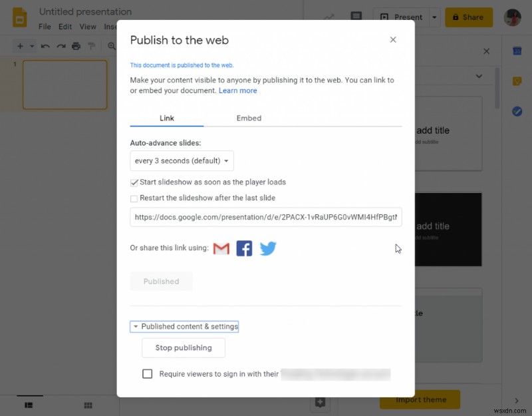Share the link on Twitter
The width and height of the screenshot is (532, 416).
point(268,248)
